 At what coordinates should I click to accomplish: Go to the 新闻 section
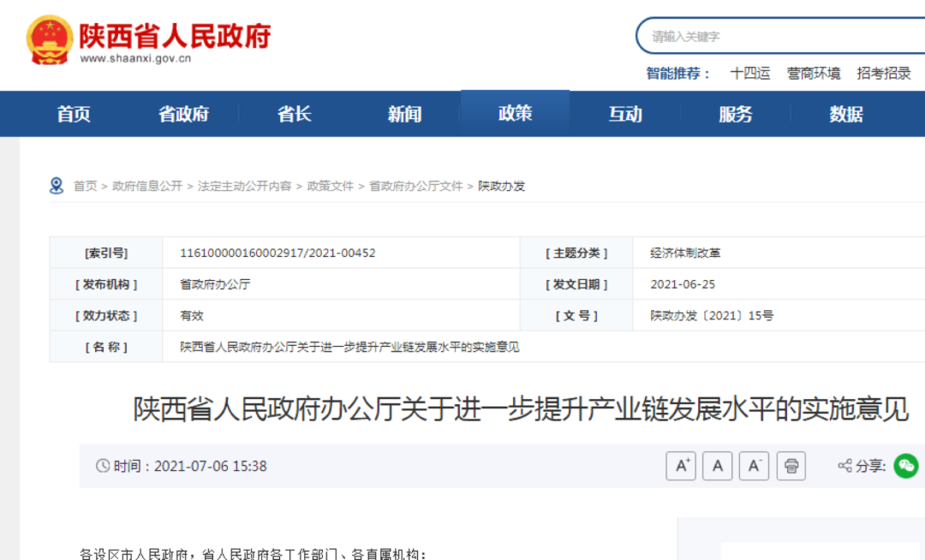coord(404,114)
